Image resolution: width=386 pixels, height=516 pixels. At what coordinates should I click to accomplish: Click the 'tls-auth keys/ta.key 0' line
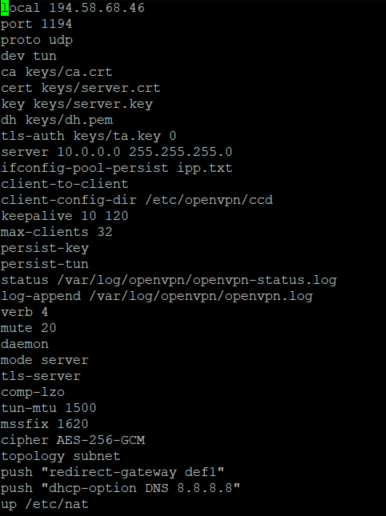pos(89,136)
